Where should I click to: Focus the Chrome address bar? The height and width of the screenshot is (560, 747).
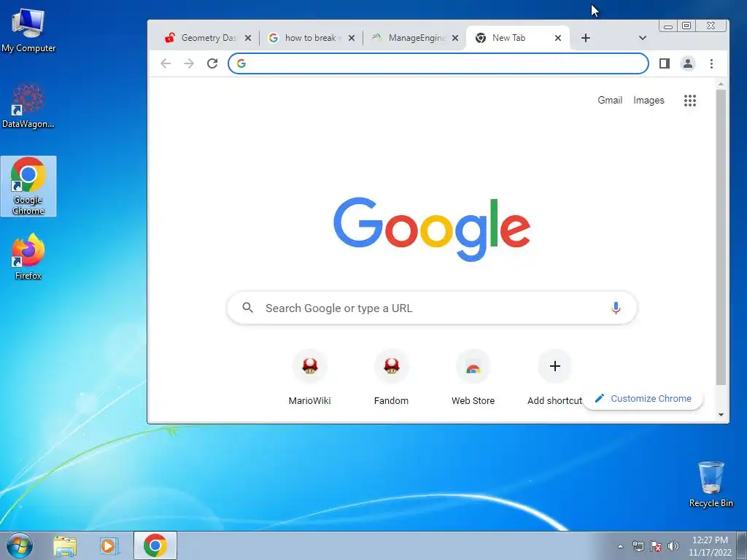[x=438, y=63]
